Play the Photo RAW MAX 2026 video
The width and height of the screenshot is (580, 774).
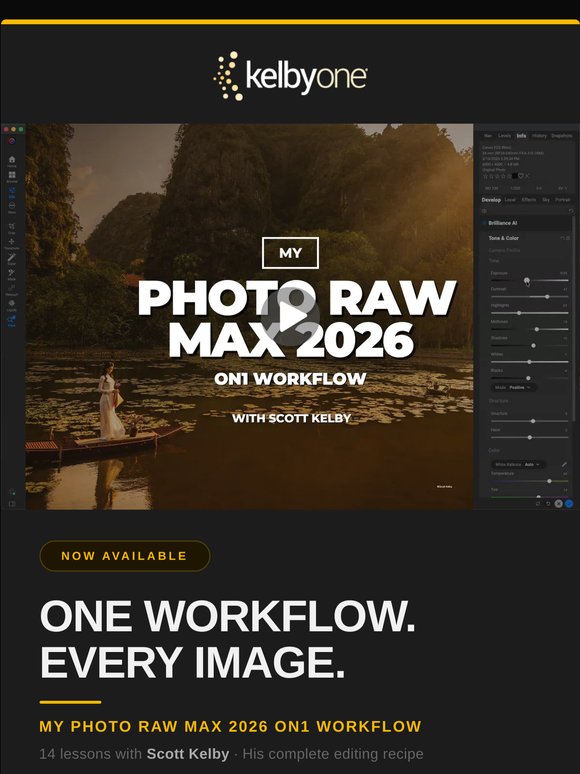pyautogui.click(x=290, y=316)
